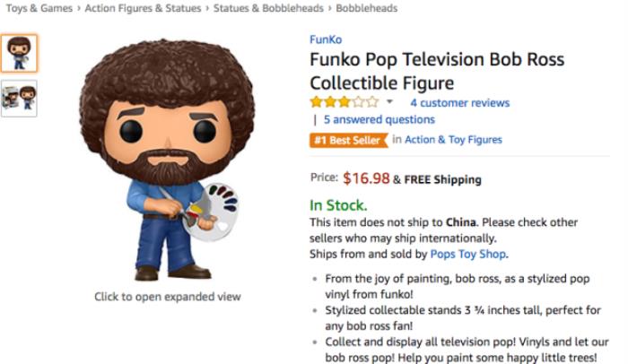Click the main Bob Ross product image
This screenshot has width=628, height=364.
click(168, 161)
